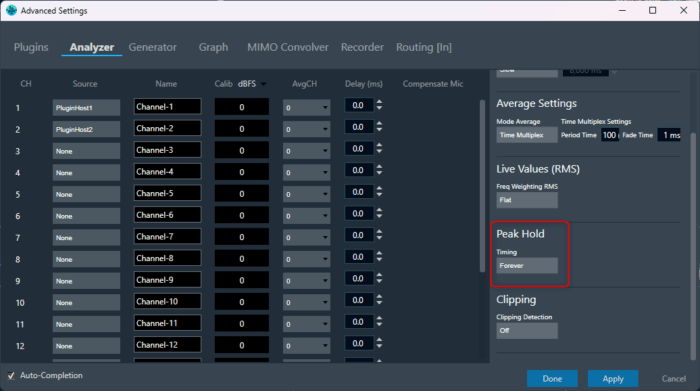Click the channel list vertical scrollbar
This screenshot has height=391, width=700.
click(x=482, y=186)
